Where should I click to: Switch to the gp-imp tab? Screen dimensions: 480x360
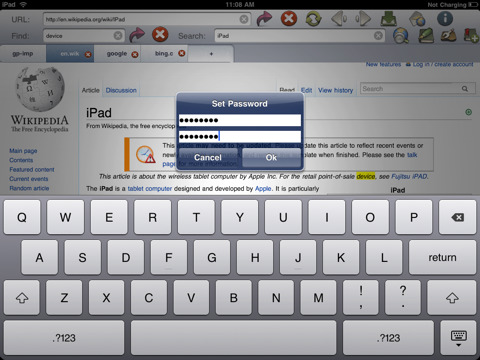pyautogui.click(x=23, y=54)
